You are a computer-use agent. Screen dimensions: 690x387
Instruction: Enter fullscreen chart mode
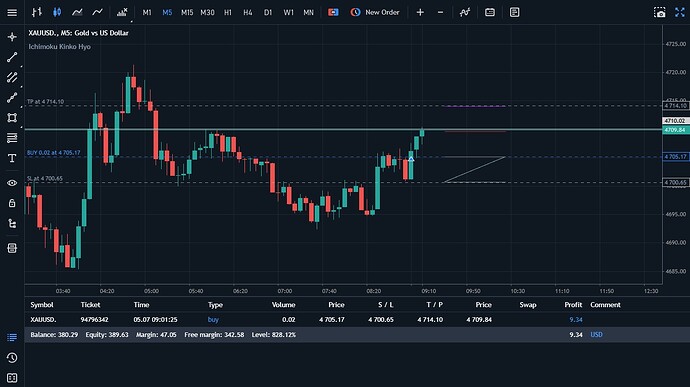pos(680,12)
